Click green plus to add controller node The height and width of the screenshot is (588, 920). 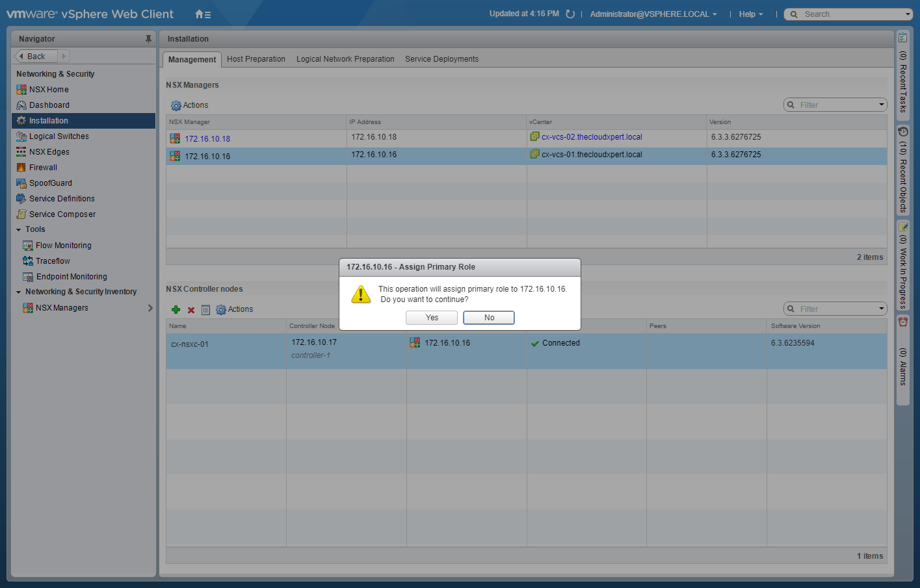176,310
